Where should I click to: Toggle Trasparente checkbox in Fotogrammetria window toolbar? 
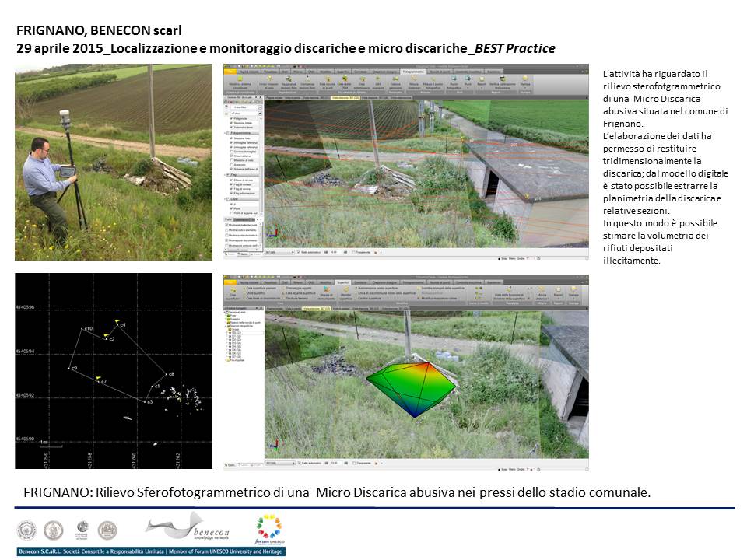pyautogui.click(x=353, y=252)
